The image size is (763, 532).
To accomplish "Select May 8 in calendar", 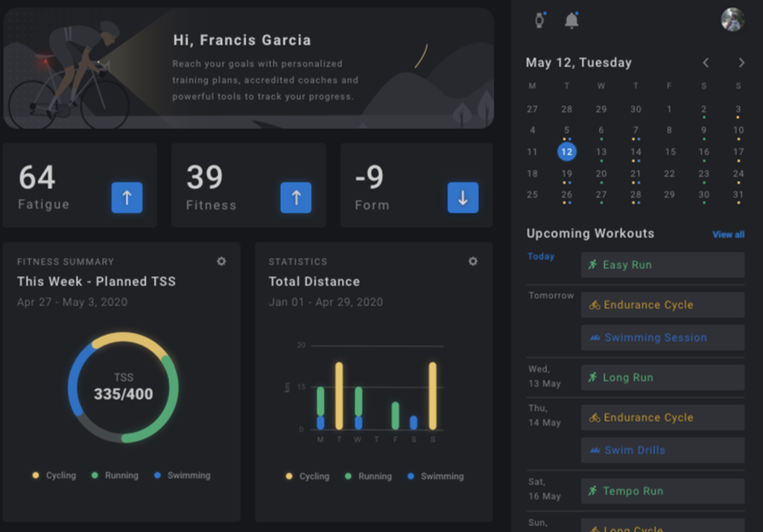I will (x=670, y=130).
